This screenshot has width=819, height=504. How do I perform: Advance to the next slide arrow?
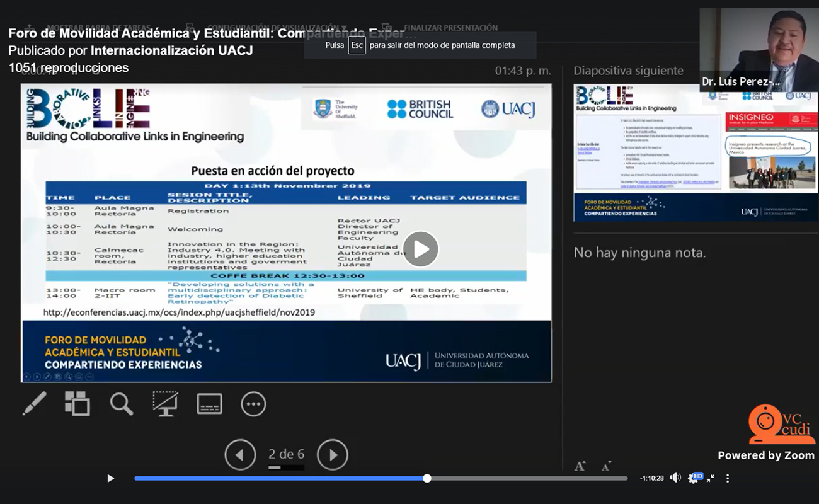pos(333,455)
